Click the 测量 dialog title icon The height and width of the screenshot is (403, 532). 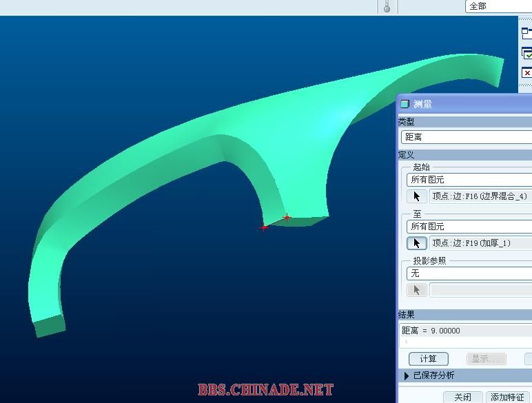(405, 104)
